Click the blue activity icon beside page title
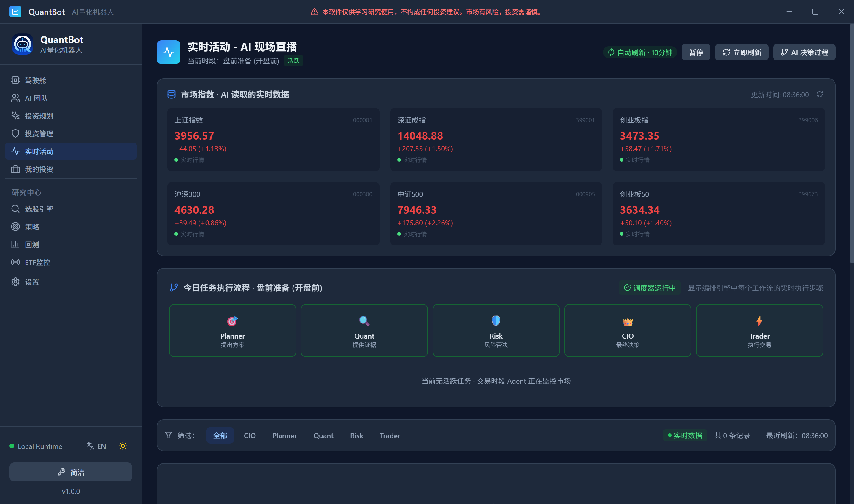854x504 pixels. tap(169, 52)
